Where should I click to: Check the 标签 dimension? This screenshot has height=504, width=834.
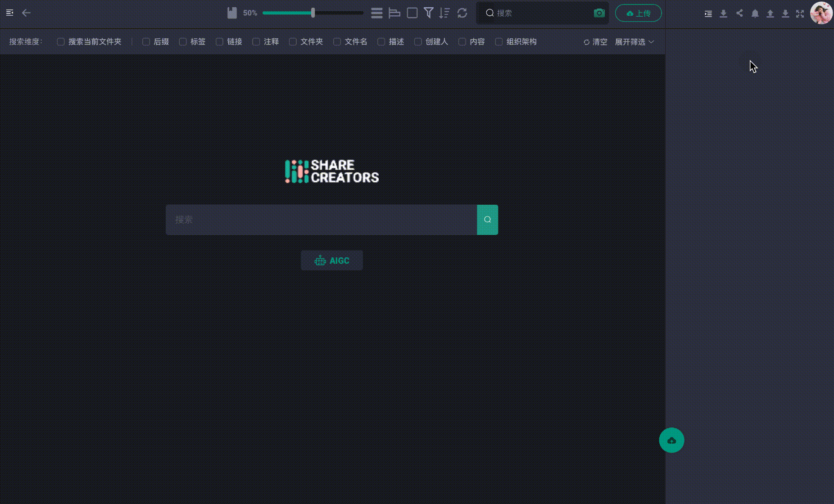point(183,41)
